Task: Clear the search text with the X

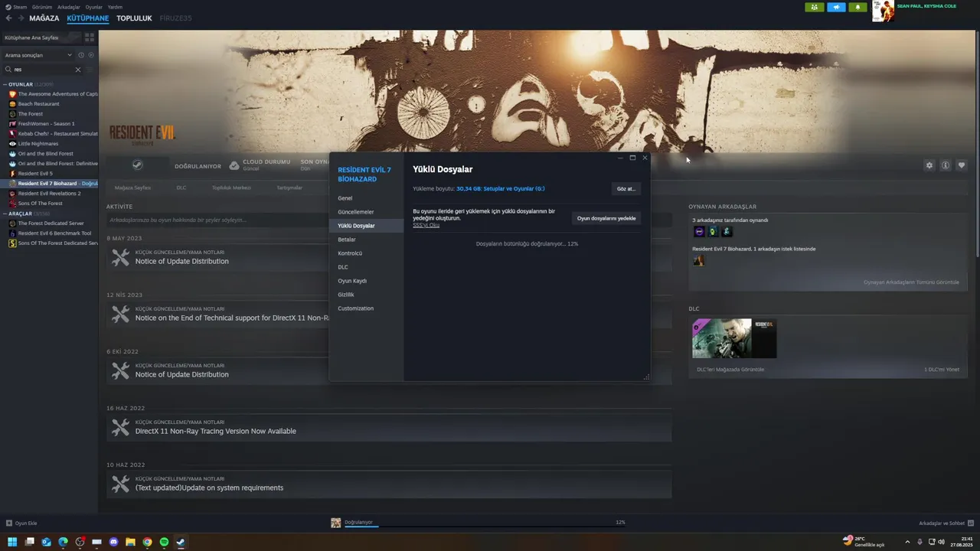Action: 77,69
